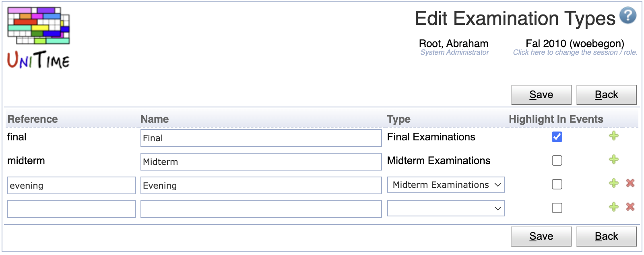
Task: Click the Root, Abraham user name
Action: coord(454,43)
